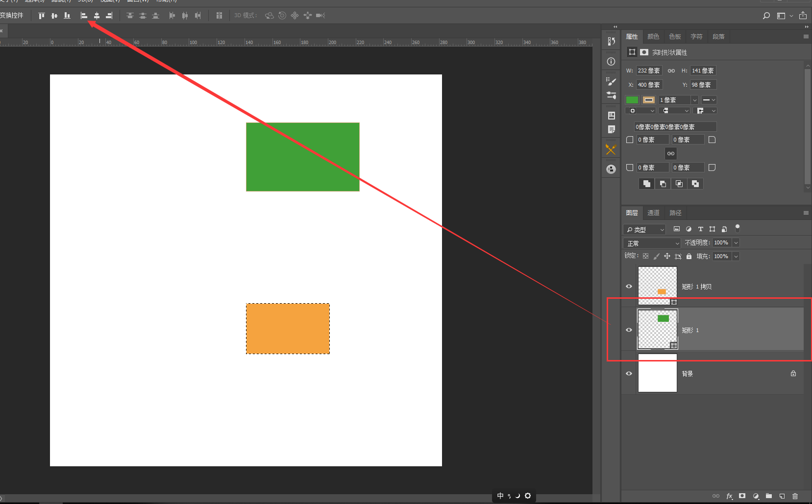The image size is (812, 504).
Task: Add layer style via fx icon
Action: (x=729, y=496)
